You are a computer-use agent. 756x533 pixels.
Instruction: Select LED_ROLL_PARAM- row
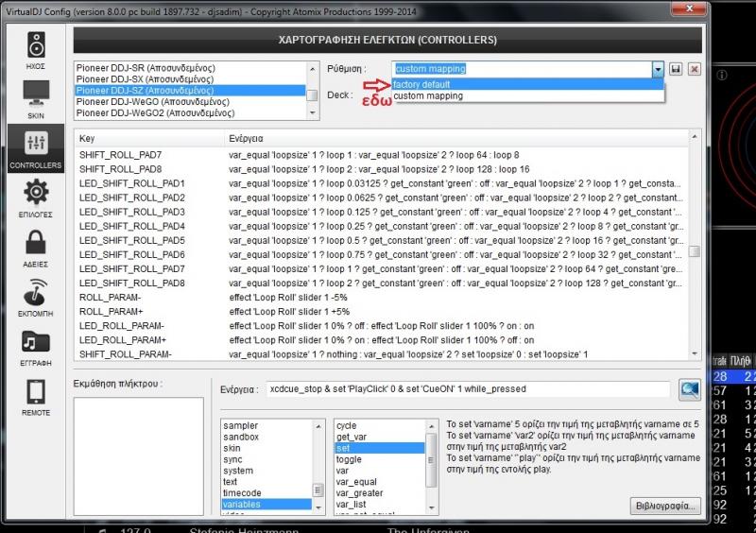pyautogui.click(x=381, y=326)
